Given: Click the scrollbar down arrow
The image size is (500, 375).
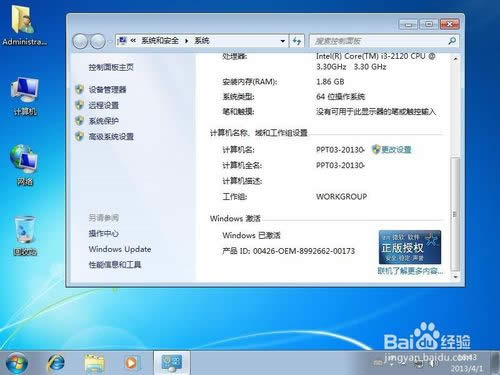Looking at the screenshot, I should [455, 277].
